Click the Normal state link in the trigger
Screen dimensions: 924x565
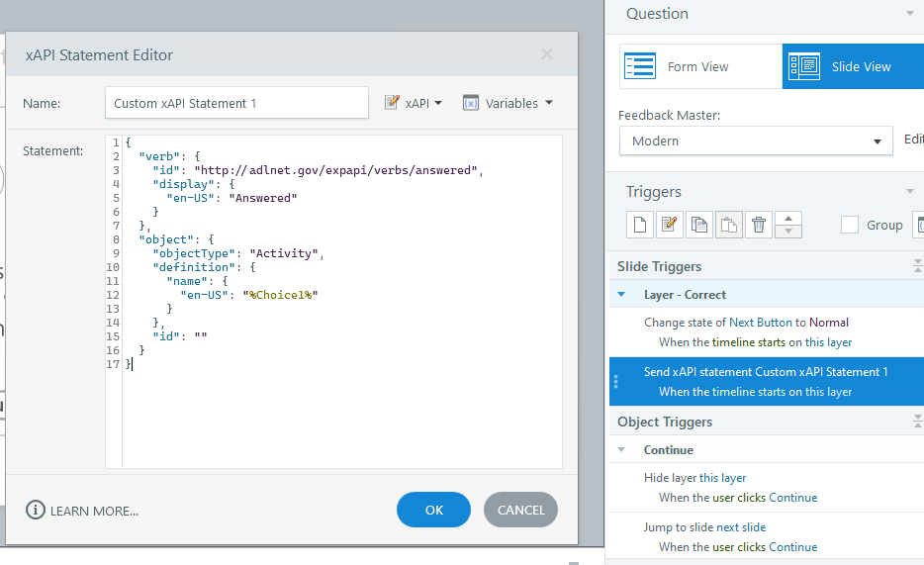click(829, 323)
